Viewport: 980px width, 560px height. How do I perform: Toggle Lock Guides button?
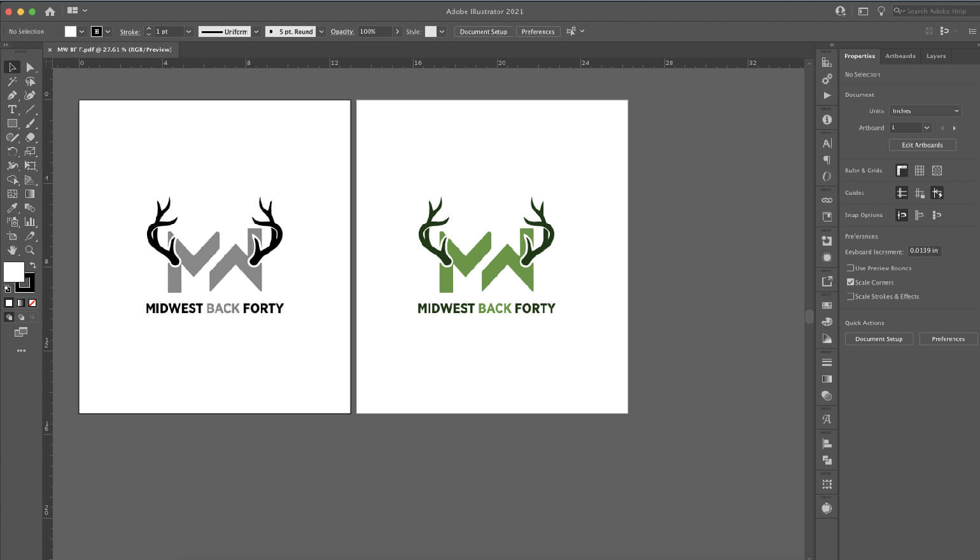pos(920,193)
